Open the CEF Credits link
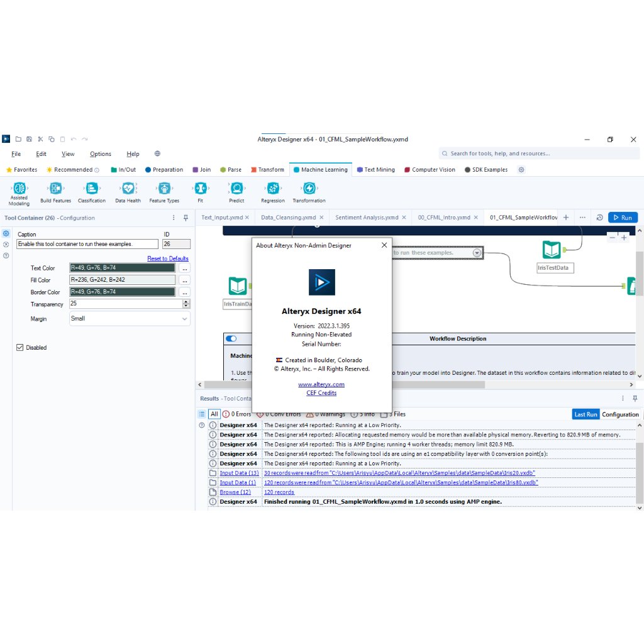 click(321, 393)
